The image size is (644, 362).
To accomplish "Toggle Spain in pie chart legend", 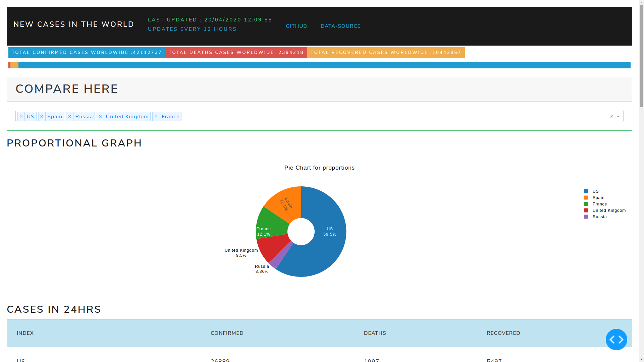I will pos(598,198).
